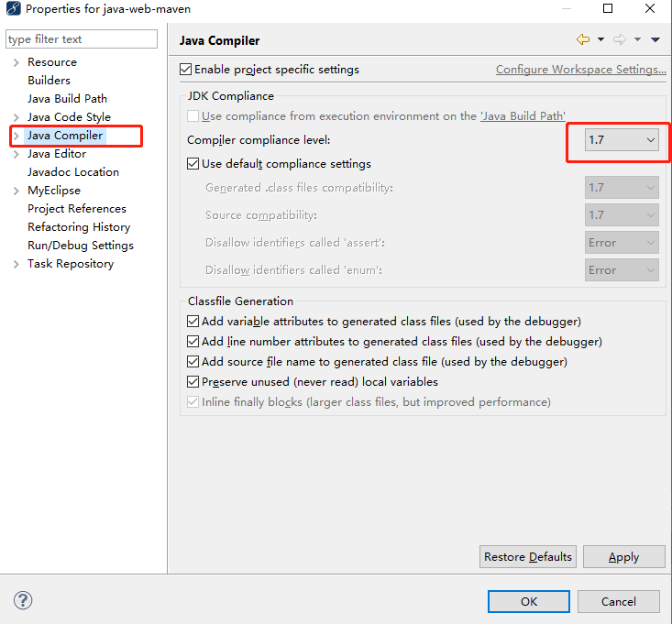
Task: Click the forward navigation arrow icon
Action: click(620, 39)
